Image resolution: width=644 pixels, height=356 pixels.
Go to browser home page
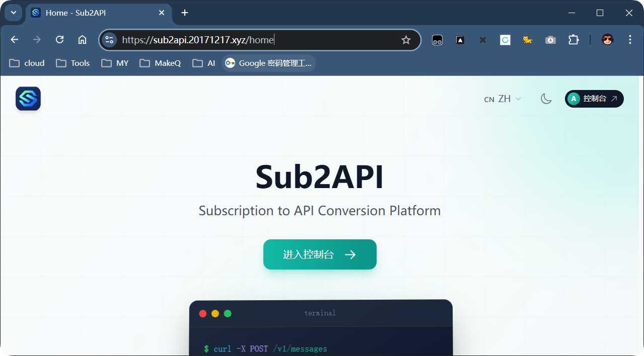[x=82, y=40]
